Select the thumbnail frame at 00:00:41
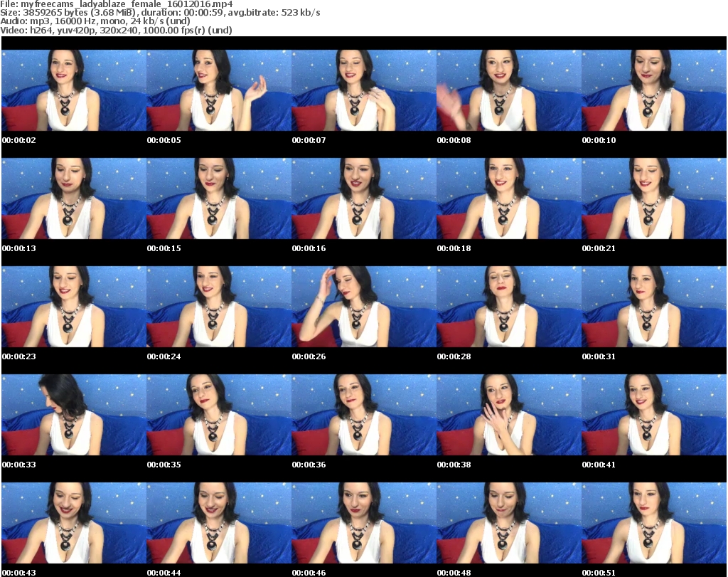Viewport: 728px width, 577px height. [654, 415]
